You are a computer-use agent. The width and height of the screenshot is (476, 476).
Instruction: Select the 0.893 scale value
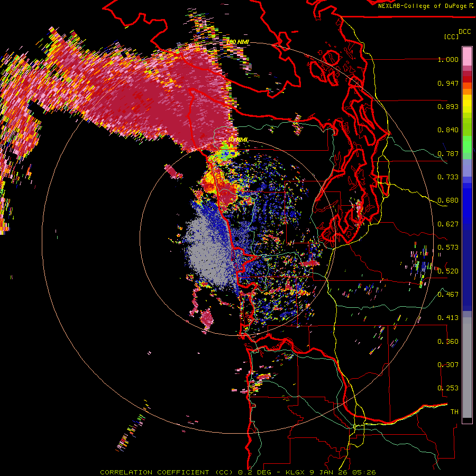pyautogui.click(x=448, y=106)
